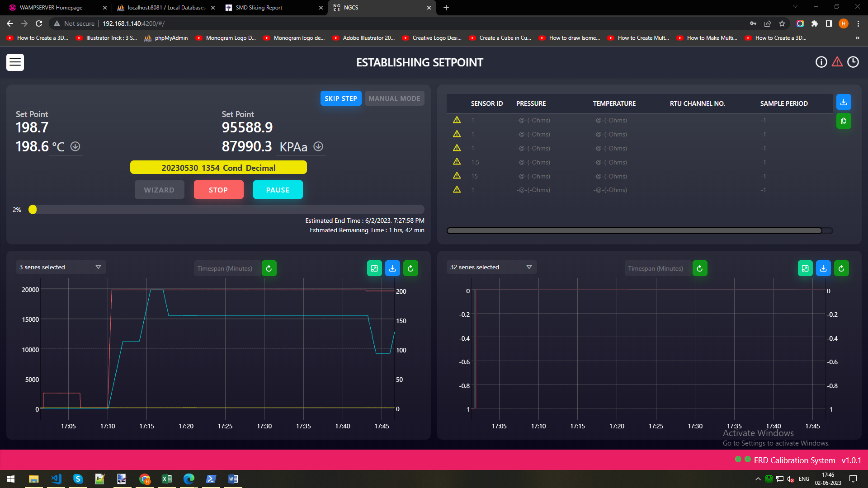
Task: Download sensor table with blue icon
Action: 843,102
